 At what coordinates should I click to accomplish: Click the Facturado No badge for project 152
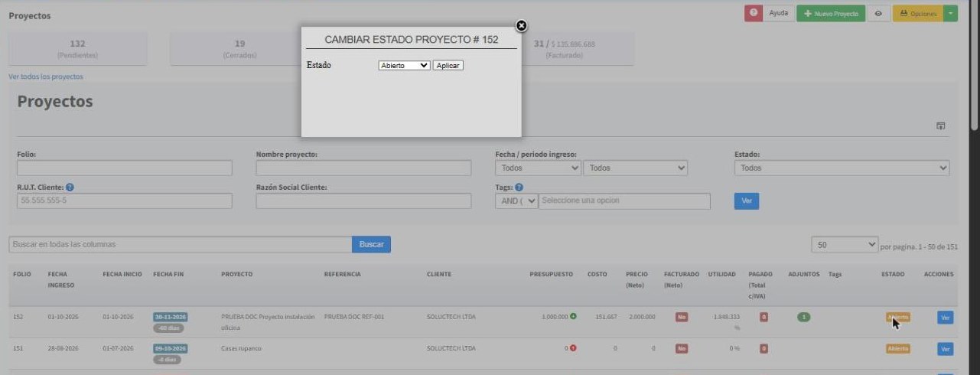pos(682,317)
